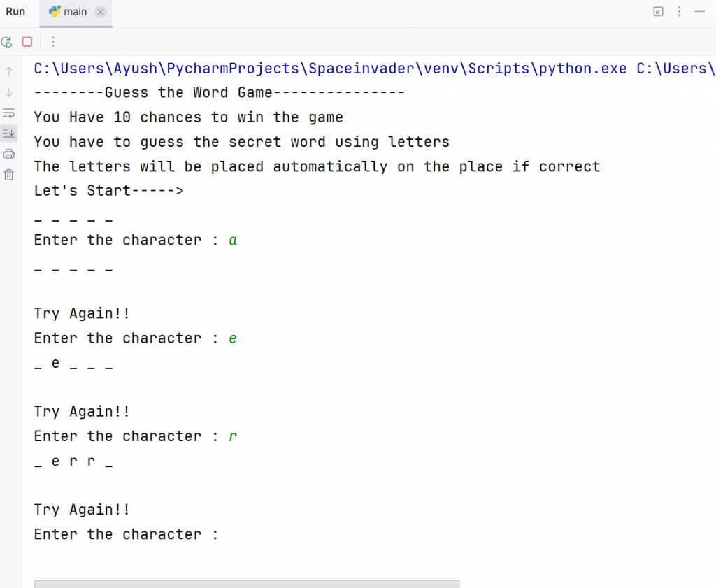Click the line 'You have to guess the secret word'

(241, 142)
